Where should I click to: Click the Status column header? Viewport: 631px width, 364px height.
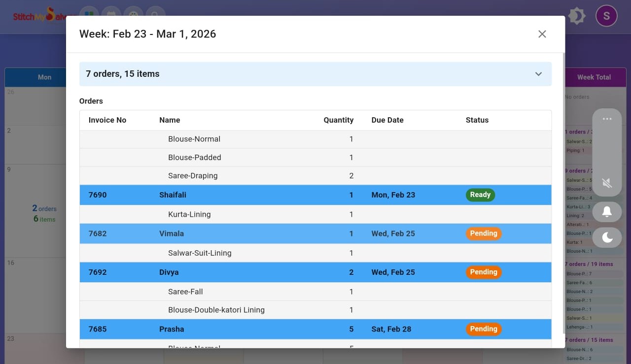[x=477, y=120]
